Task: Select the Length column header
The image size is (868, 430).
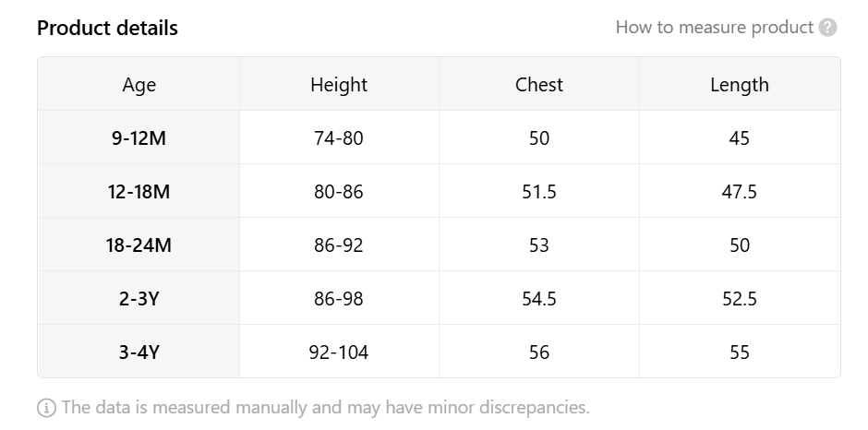Action: pos(740,84)
